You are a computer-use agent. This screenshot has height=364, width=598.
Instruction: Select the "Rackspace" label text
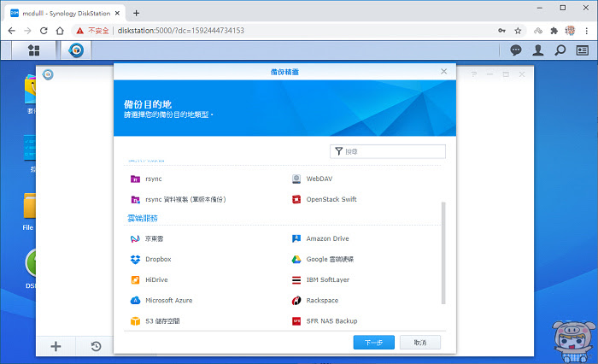[322, 300]
